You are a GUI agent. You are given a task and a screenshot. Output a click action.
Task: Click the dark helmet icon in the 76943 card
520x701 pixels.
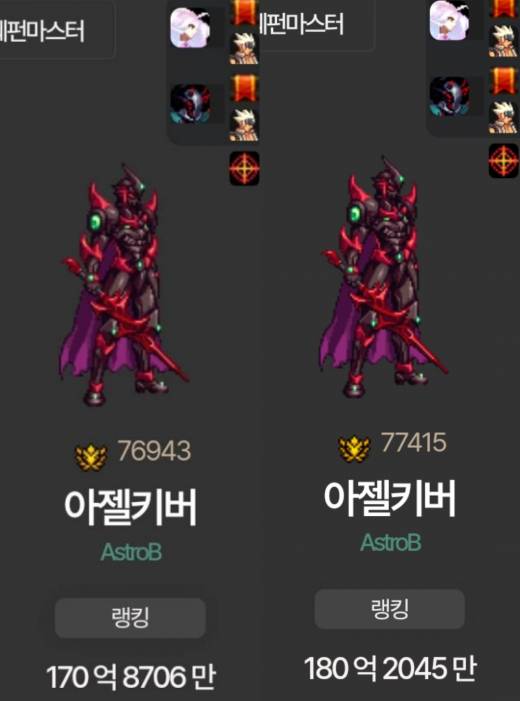(x=190, y=104)
